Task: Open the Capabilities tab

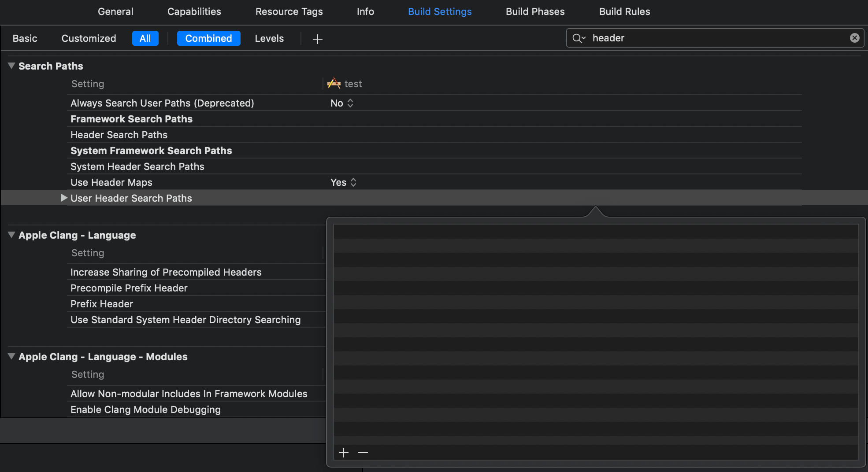Action: click(194, 11)
